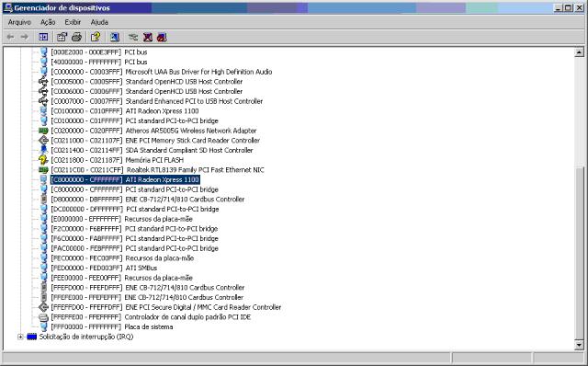Select highlighted [C8000000 - CFFFFFFF] ATI Radeon Xpress 1100

[x=125, y=180]
